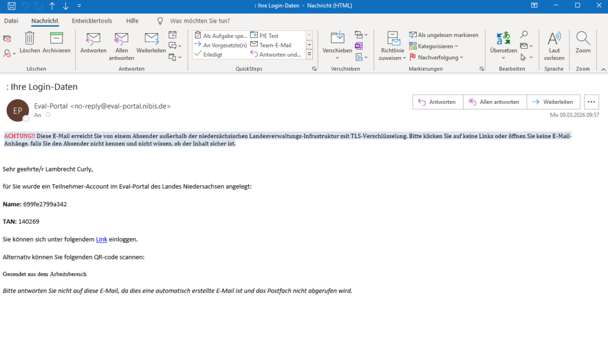Send the email to OneNote
The image size is (608, 364).
[x=359, y=46]
